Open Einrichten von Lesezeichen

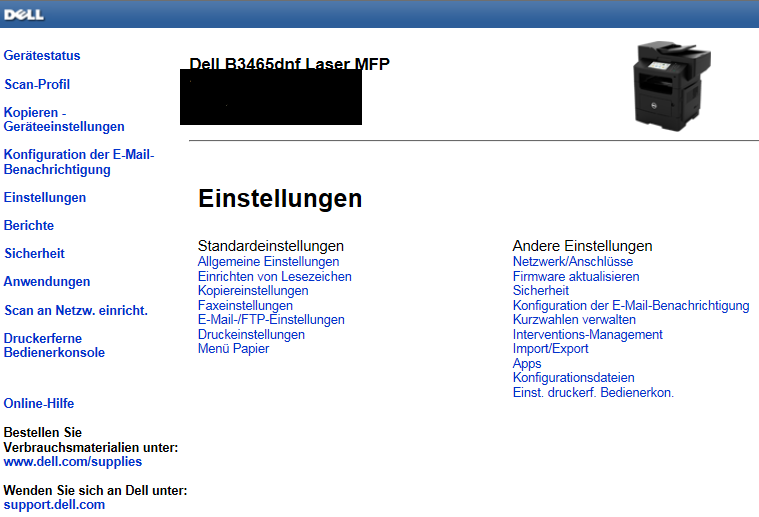point(274,276)
